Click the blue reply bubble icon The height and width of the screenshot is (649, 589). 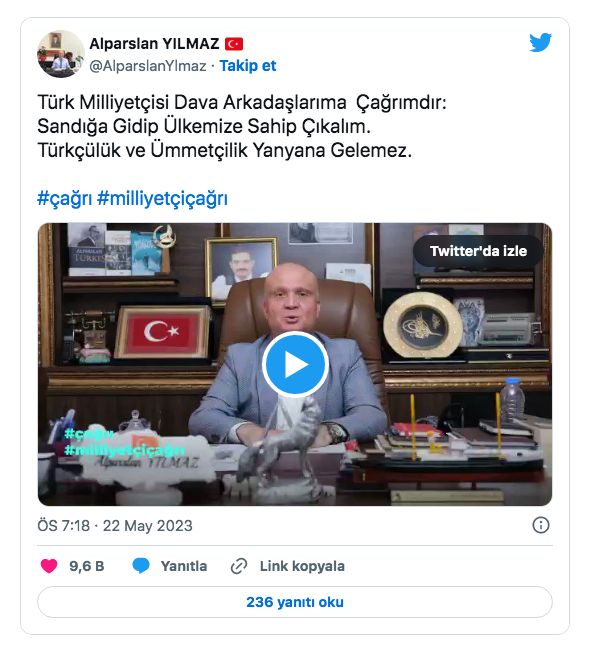click(x=141, y=566)
